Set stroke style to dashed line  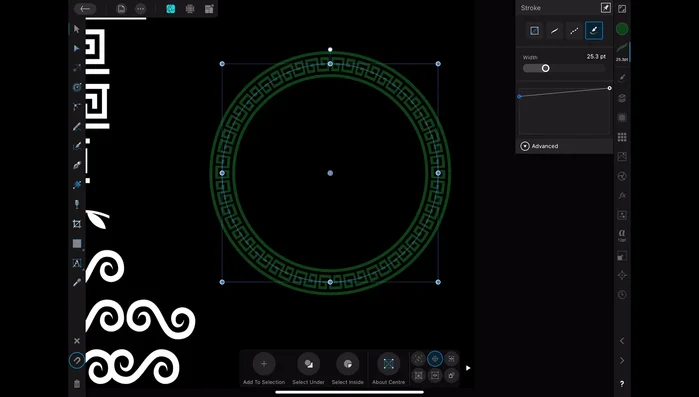(x=574, y=31)
